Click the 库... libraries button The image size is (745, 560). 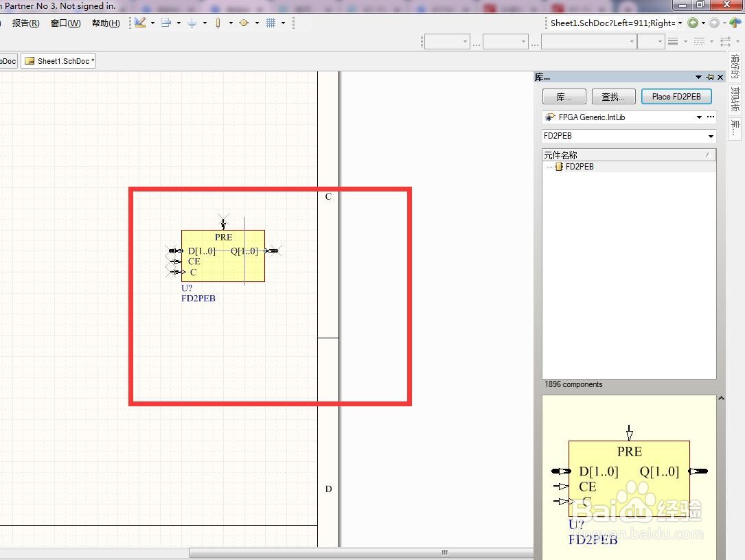(x=564, y=96)
